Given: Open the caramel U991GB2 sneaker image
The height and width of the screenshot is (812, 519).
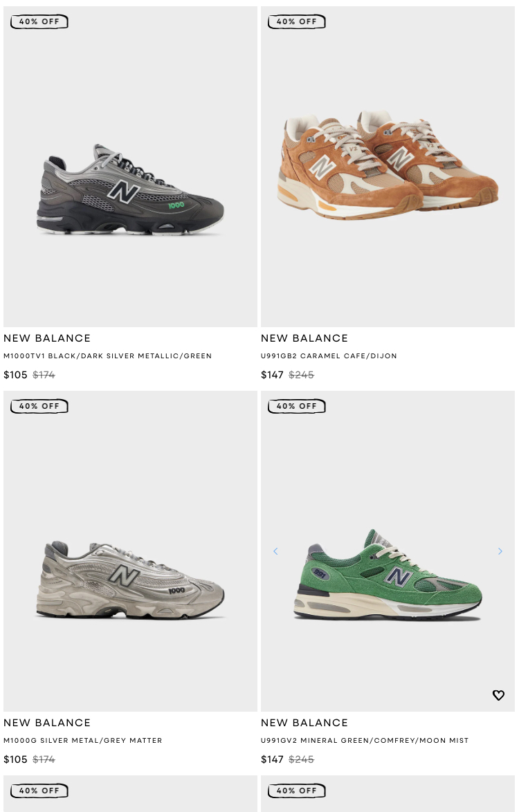Looking at the screenshot, I should click(x=388, y=167).
